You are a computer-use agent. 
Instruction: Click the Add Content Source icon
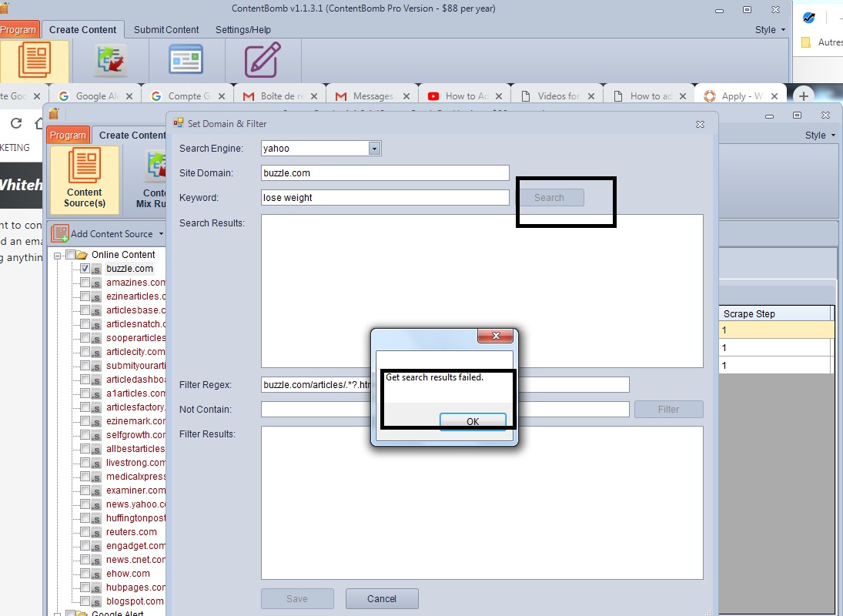(60, 233)
